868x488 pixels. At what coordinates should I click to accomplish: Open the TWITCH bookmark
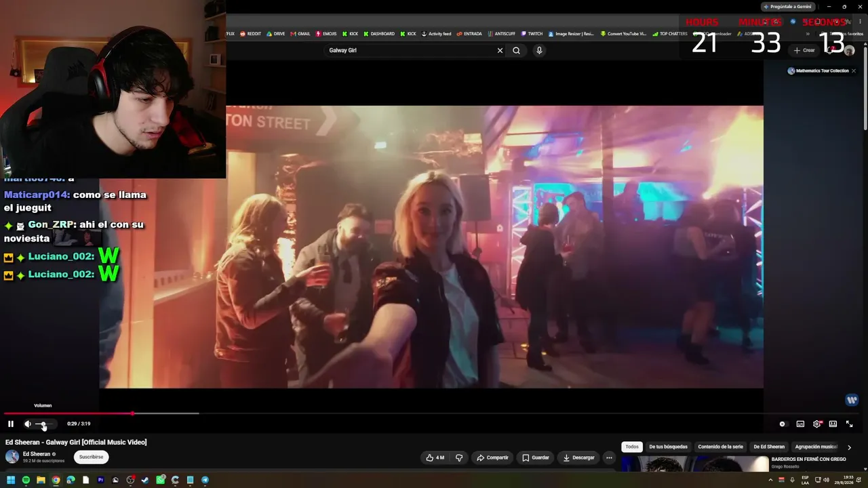click(x=532, y=34)
